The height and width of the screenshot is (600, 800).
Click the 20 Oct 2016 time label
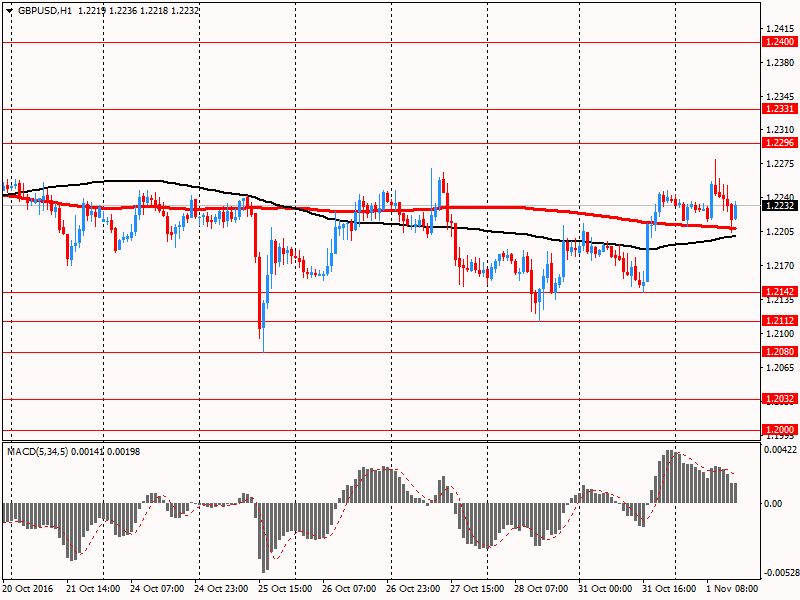28,589
